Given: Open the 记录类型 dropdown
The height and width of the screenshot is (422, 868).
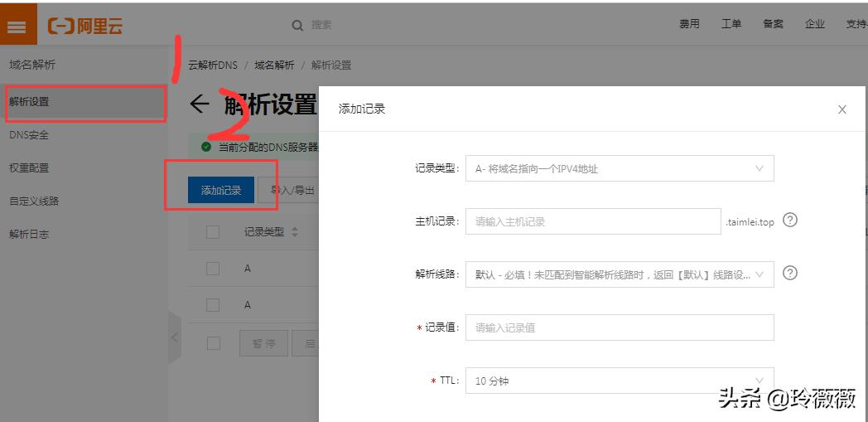Looking at the screenshot, I should 620,169.
